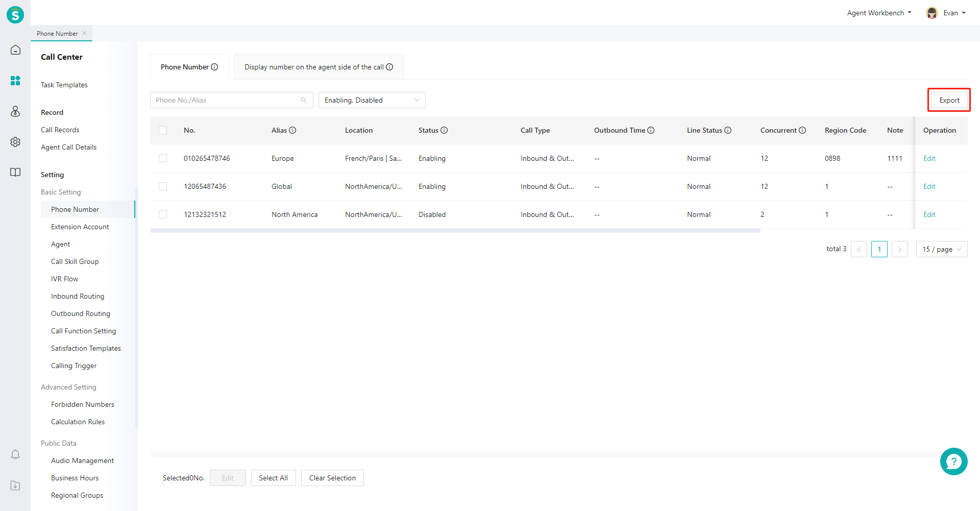The width and height of the screenshot is (980, 511).
Task: Open the help chat bubble icon
Action: 953,461
